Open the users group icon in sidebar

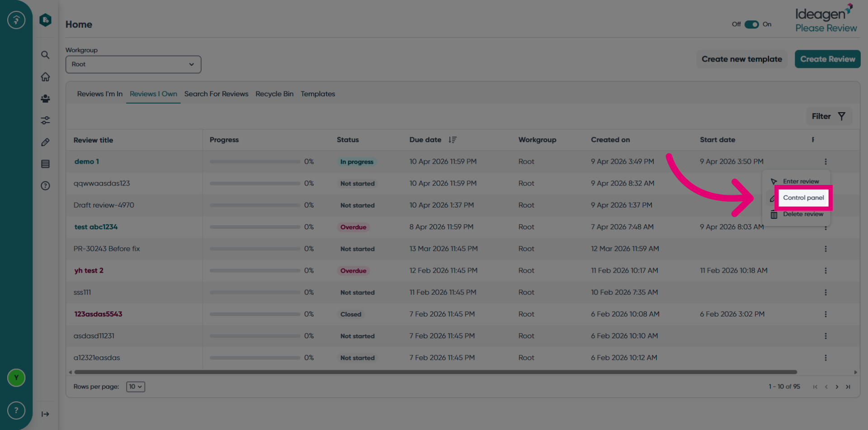tap(45, 99)
